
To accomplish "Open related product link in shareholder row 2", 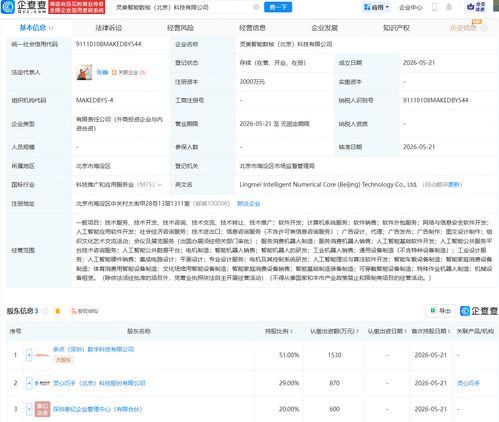I will point(468,383).
